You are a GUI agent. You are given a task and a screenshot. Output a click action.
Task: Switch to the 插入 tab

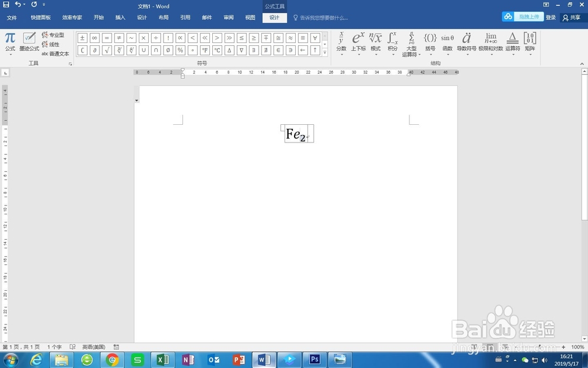pyautogui.click(x=121, y=18)
